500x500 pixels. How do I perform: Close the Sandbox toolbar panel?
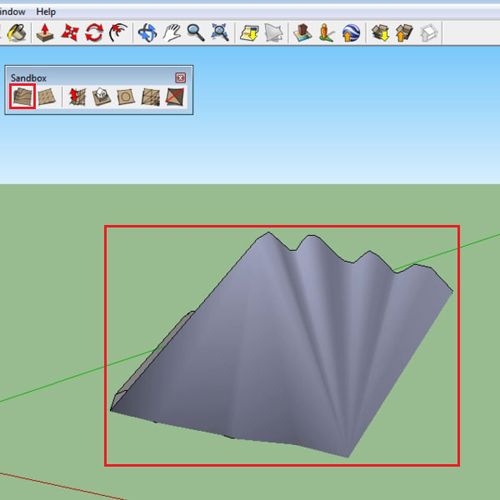[180, 78]
